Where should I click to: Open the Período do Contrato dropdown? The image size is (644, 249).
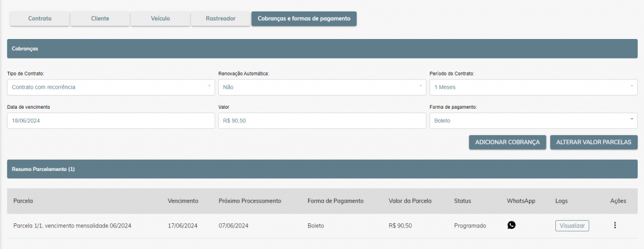click(x=533, y=87)
